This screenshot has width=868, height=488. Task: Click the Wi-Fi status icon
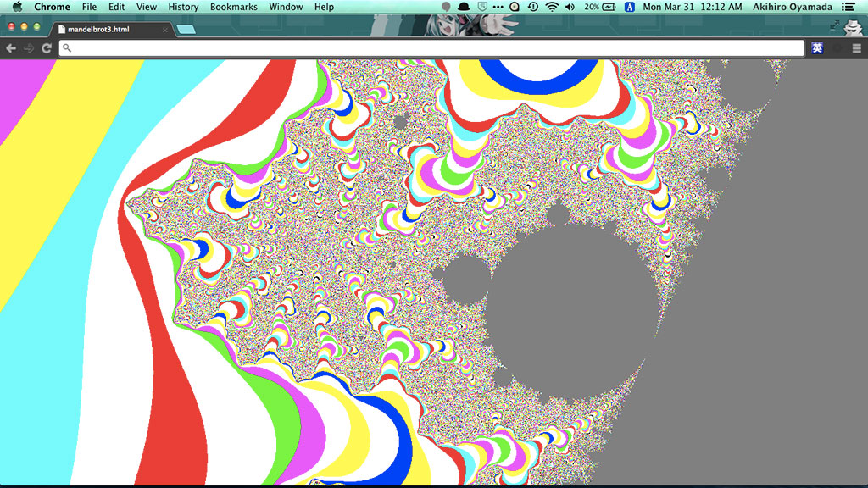click(x=552, y=7)
